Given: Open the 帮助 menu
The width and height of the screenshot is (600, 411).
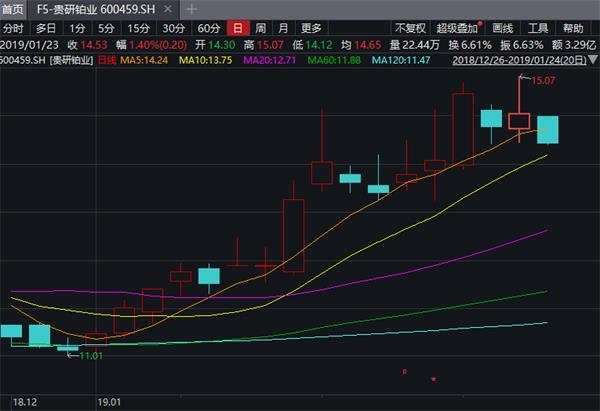Looking at the screenshot, I should click(573, 28).
